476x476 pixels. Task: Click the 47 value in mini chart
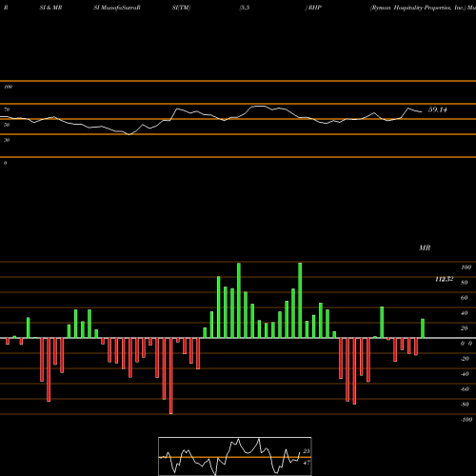(x=307, y=463)
